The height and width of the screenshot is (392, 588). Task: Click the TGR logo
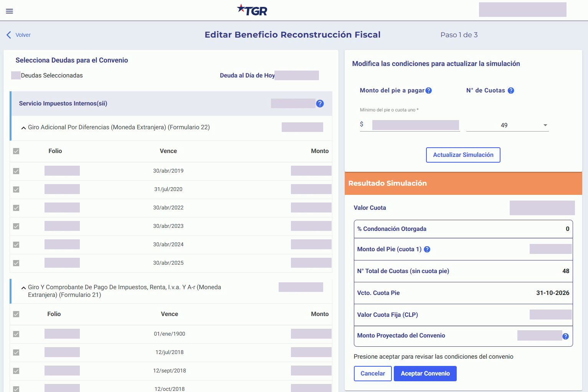[252, 10]
